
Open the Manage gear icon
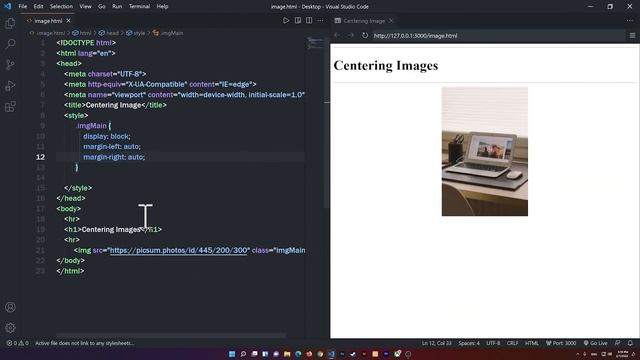coord(10,327)
